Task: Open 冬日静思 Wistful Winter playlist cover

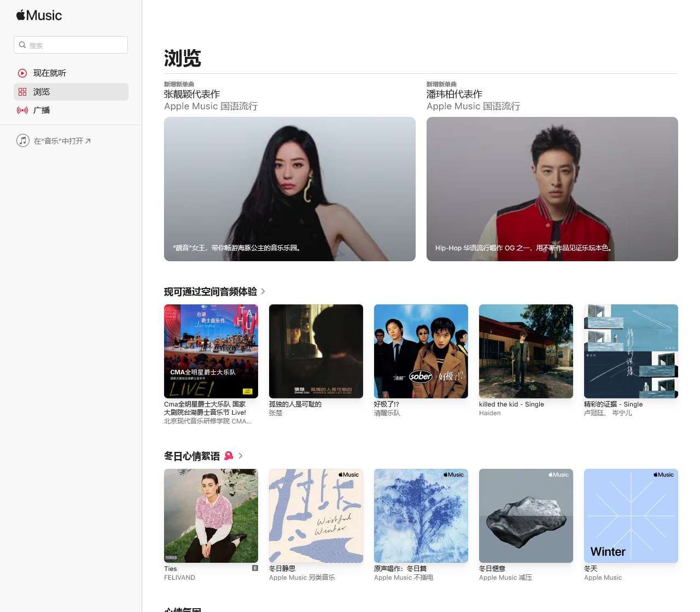Action: pyautogui.click(x=316, y=516)
